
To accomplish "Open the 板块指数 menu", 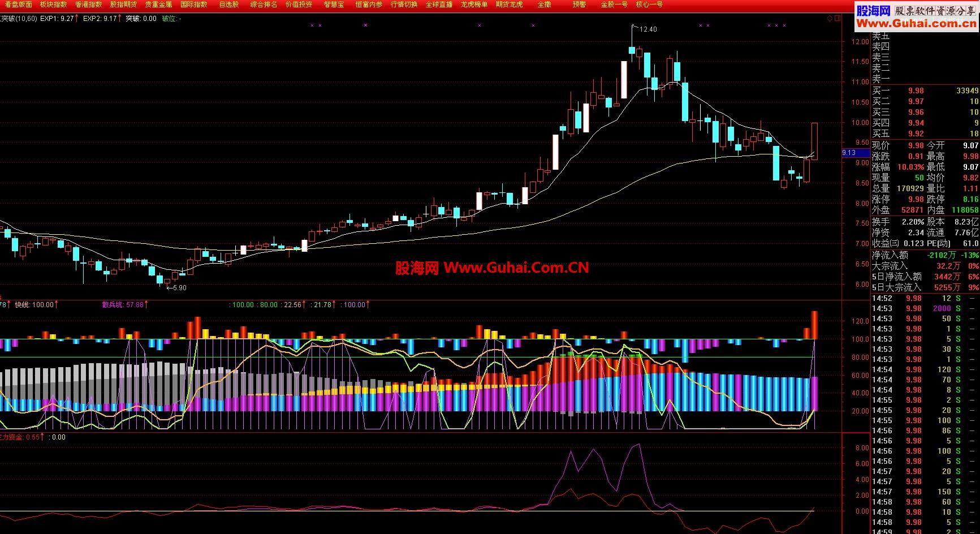I will [x=53, y=5].
